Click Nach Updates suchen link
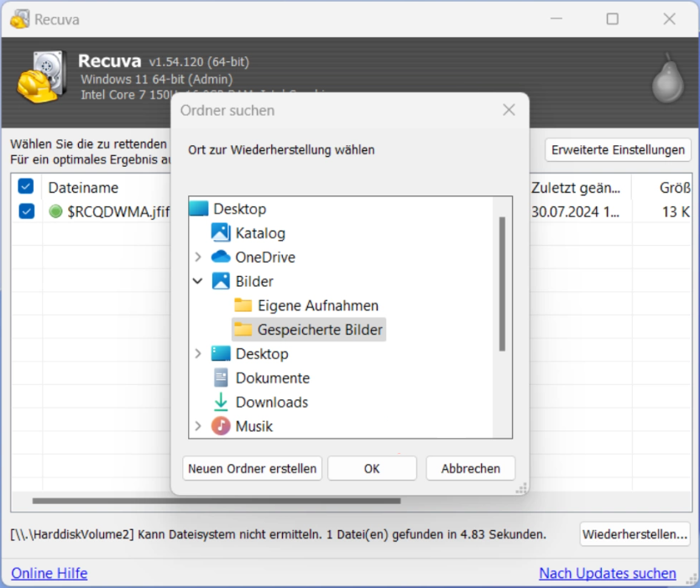Screen dimensions: 700x588 point(607,573)
